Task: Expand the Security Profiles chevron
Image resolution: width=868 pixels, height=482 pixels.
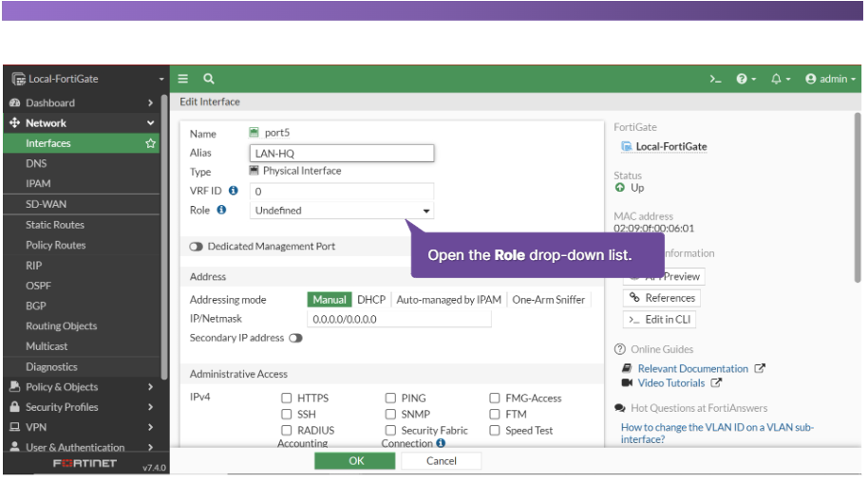Action: pyautogui.click(x=150, y=407)
